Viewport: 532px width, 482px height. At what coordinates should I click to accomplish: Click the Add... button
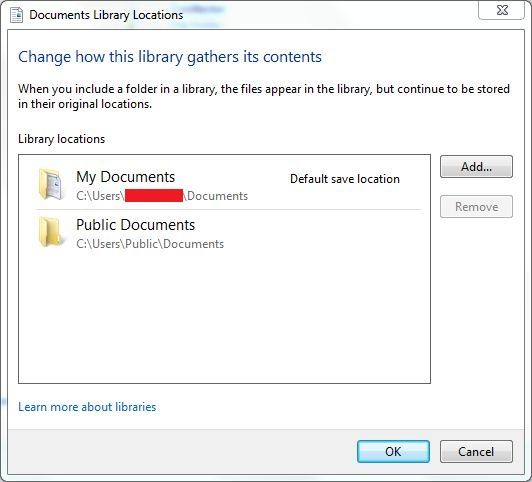click(476, 167)
